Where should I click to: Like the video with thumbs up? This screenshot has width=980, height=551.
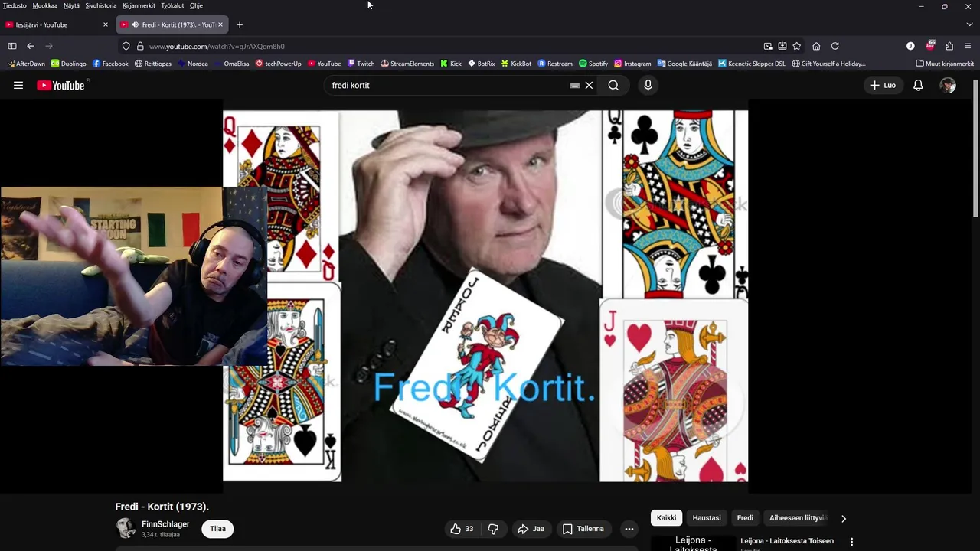pos(462,529)
